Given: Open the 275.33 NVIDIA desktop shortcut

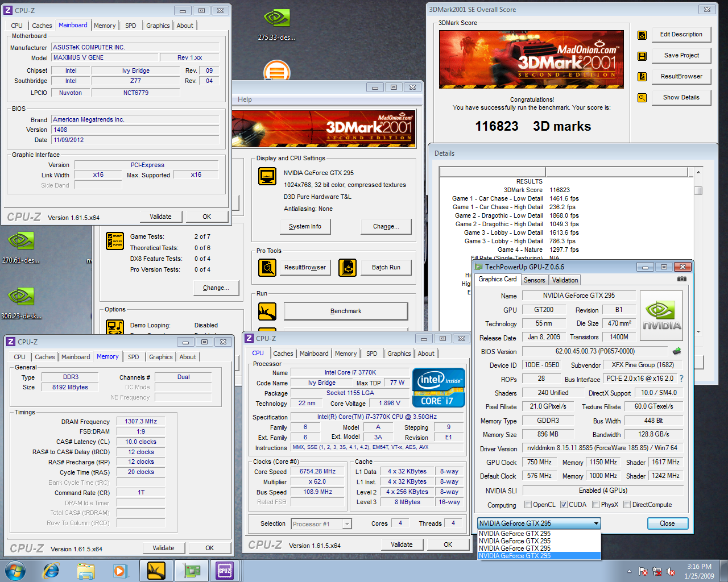Looking at the screenshot, I should (276, 24).
